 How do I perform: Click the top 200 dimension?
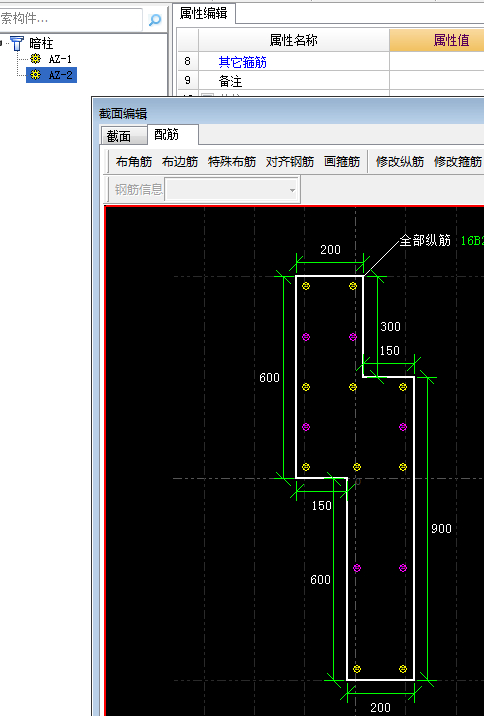pyautogui.click(x=330, y=249)
